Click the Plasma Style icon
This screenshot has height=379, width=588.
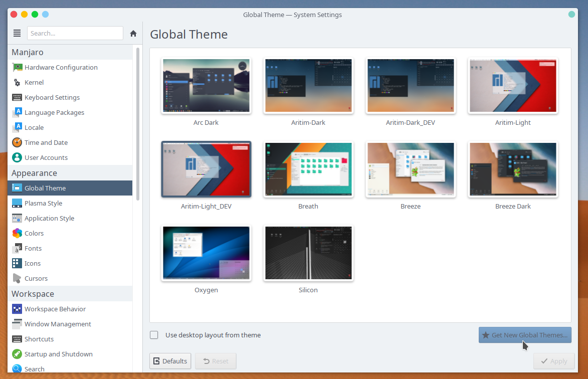pos(17,203)
